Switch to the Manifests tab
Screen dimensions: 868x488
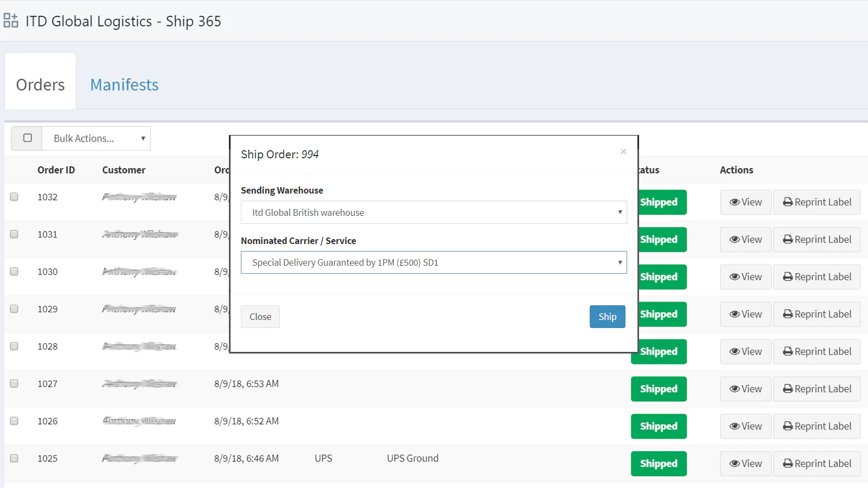click(124, 85)
